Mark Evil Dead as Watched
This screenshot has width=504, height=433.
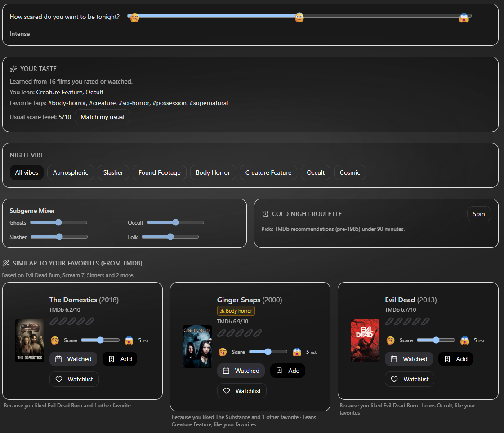(x=409, y=359)
